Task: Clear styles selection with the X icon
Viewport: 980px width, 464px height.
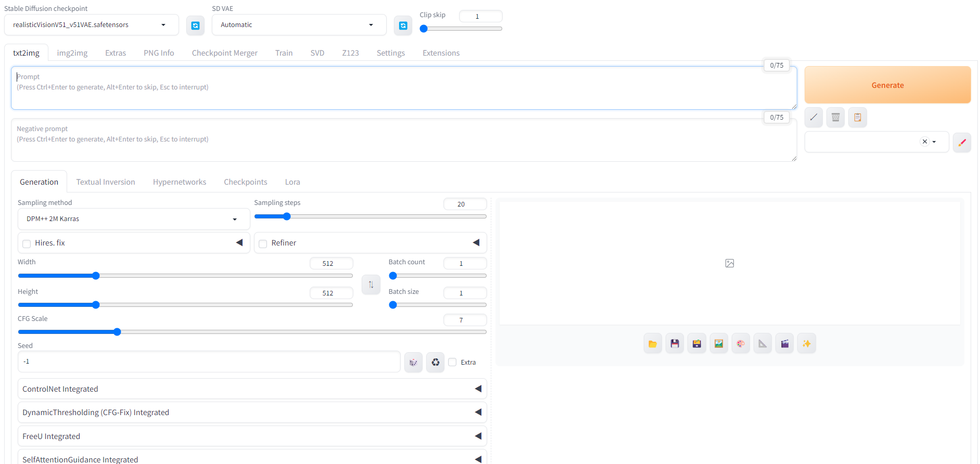Action: [925, 141]
